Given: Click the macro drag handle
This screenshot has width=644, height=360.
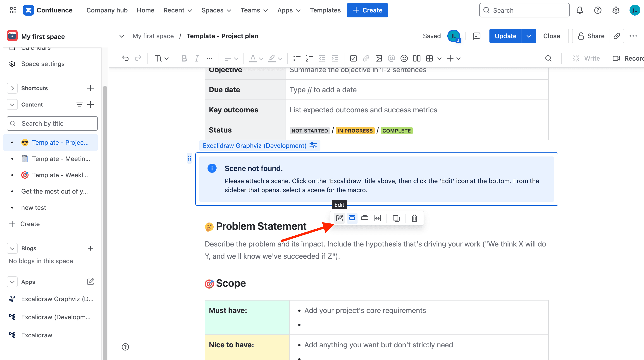Looking at the screenshot, I should point(189,158).
